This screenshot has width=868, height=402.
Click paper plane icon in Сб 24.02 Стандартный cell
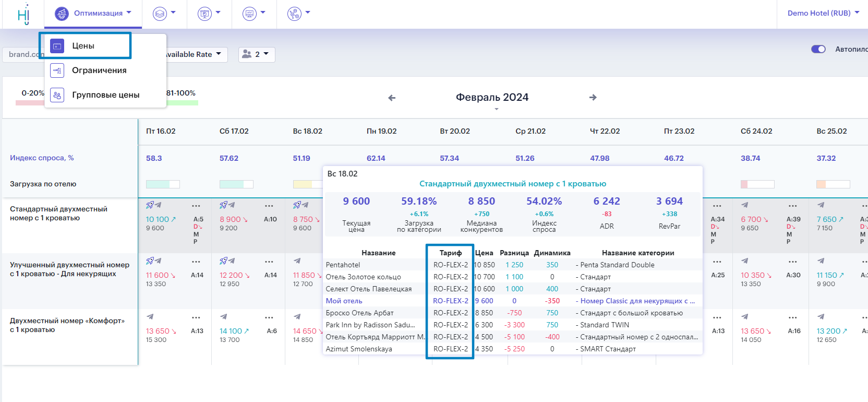(x=744, y=205)
